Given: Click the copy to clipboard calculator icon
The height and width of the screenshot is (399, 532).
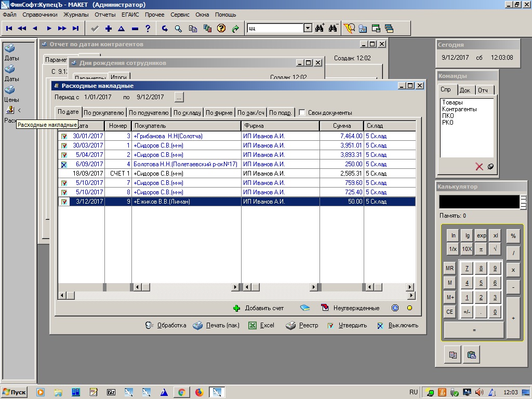Looking at the screenshot, I should tap(453, 355).
